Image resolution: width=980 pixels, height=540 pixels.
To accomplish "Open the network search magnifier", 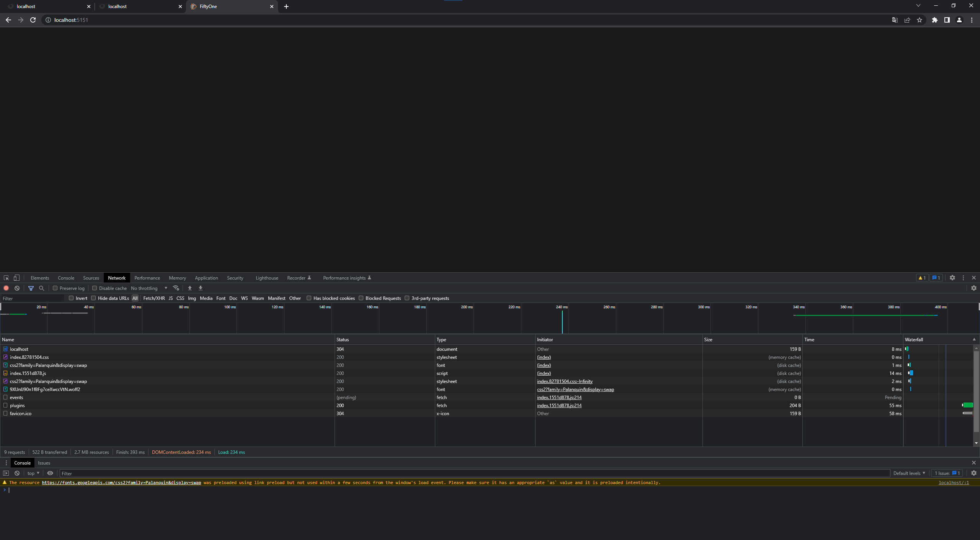I will pos(41,288).
